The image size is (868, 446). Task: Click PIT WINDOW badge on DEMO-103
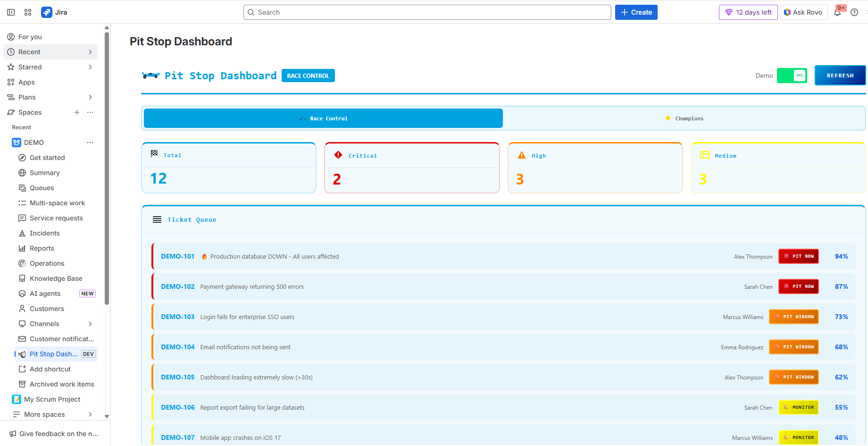click(x=794, y=317)
